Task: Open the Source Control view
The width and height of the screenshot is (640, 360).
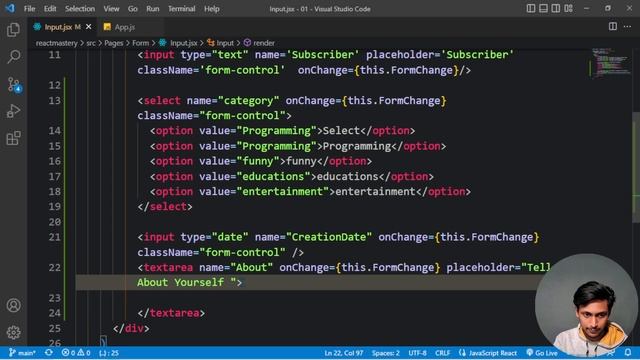Action: click(13, 84)
